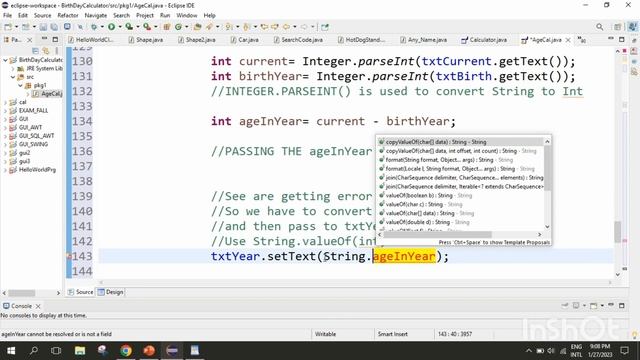
Task: Click the editor vertical scrollbar thumb
Action: tap(618, 231)
